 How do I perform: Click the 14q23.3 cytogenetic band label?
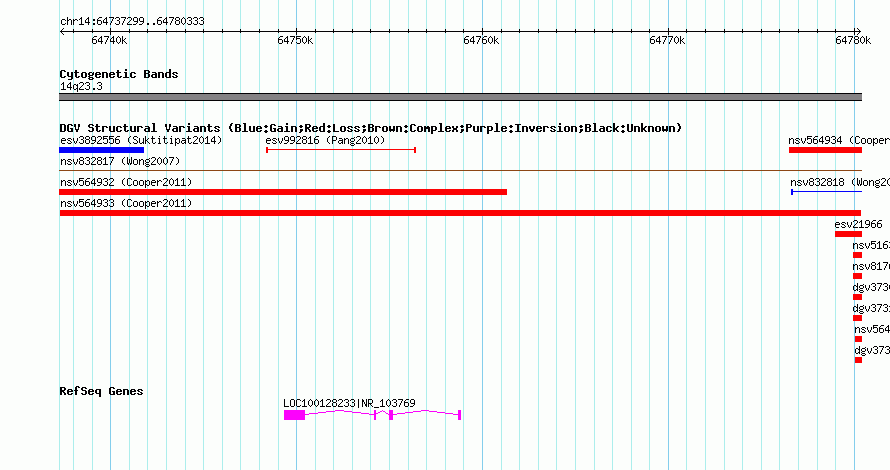(x=81, y=86)
